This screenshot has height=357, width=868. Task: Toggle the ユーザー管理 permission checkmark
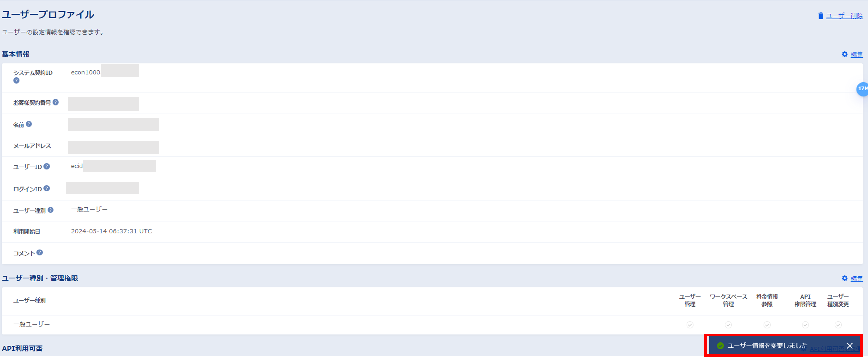tap(690, 325)
